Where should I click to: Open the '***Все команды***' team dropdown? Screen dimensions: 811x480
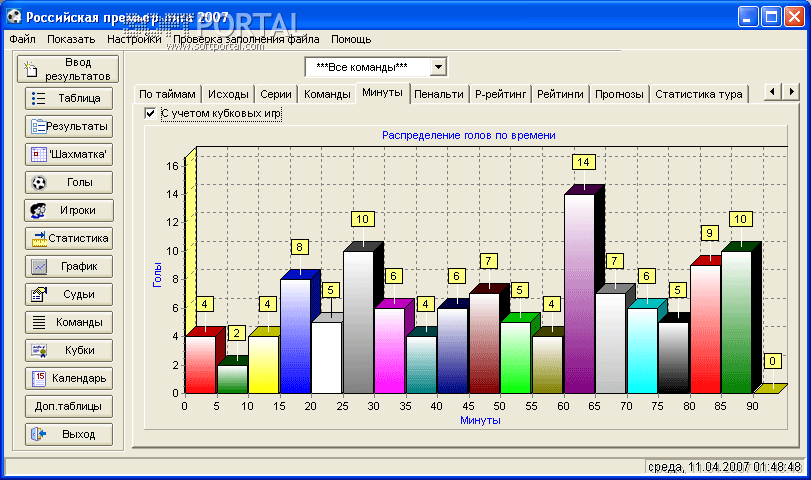click(438, 67)
